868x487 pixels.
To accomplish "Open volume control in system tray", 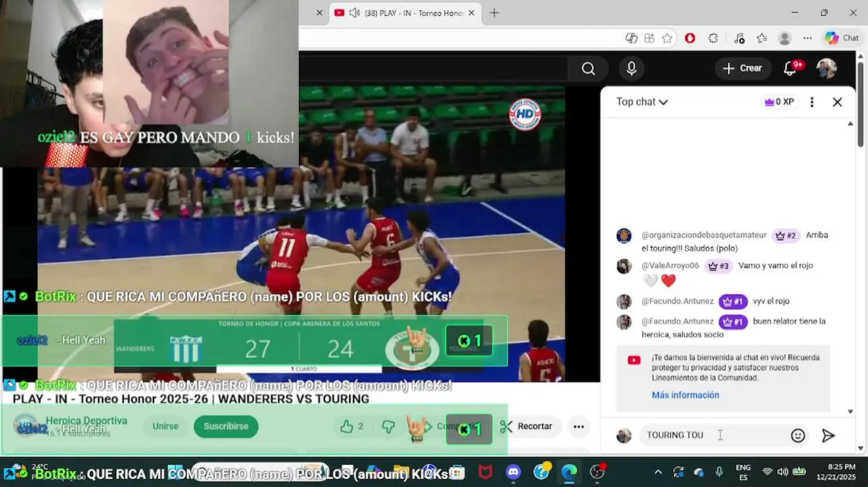I will [783, 471].
